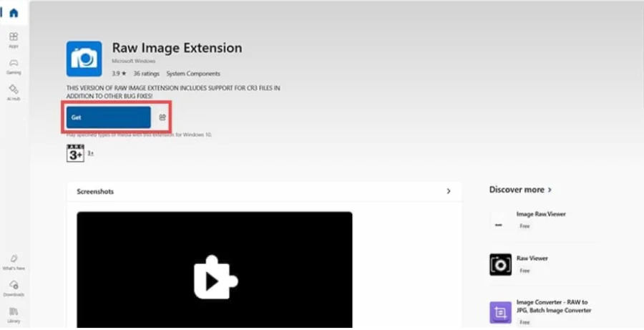Open What's New in sidebar

[x=14, y=262]
